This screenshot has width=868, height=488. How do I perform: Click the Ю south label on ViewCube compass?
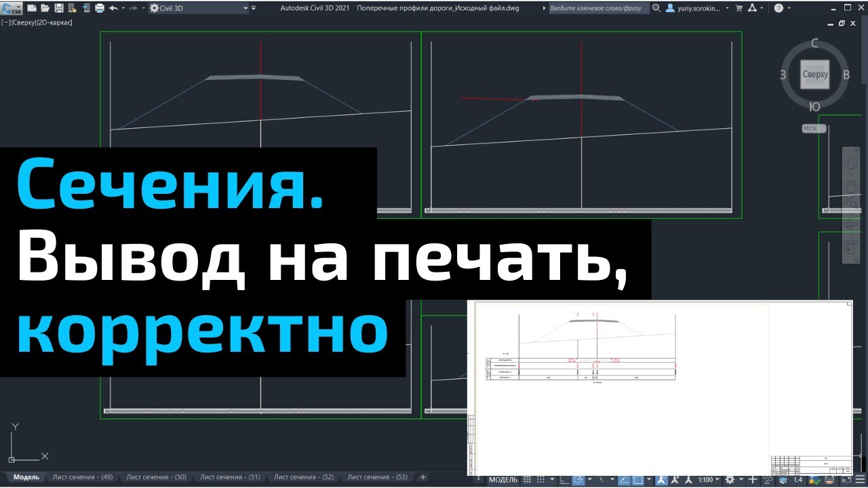[814, 106]
